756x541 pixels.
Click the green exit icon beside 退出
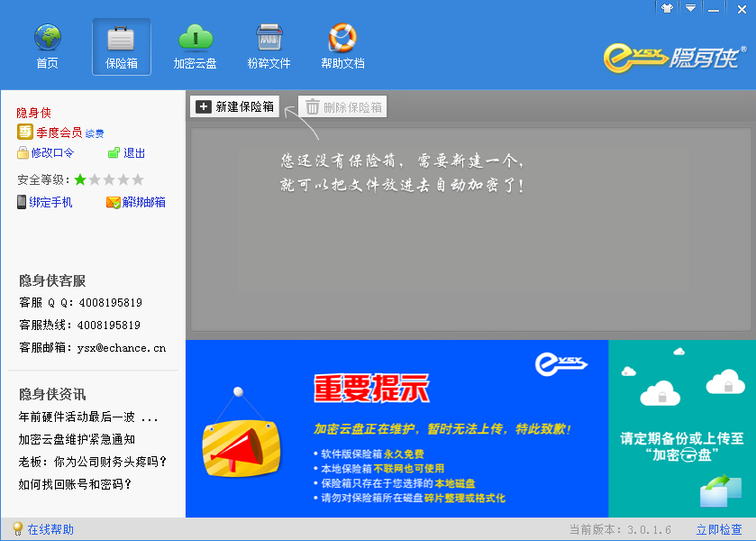(x=114, y=153)
